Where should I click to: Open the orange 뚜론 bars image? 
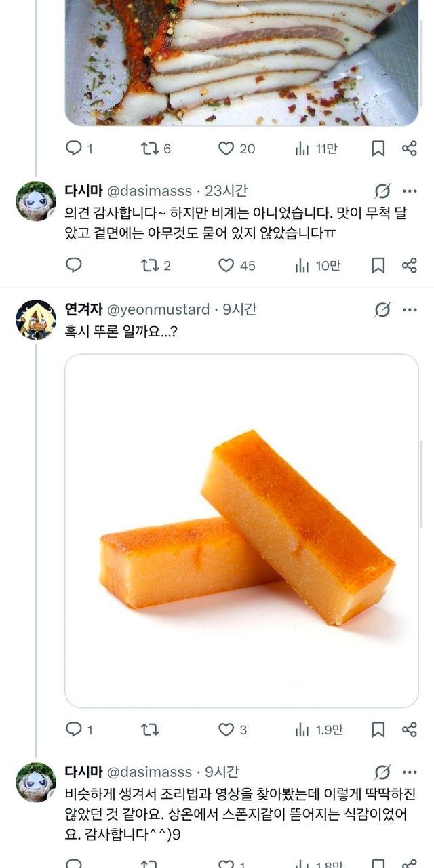tap(241, 530)
